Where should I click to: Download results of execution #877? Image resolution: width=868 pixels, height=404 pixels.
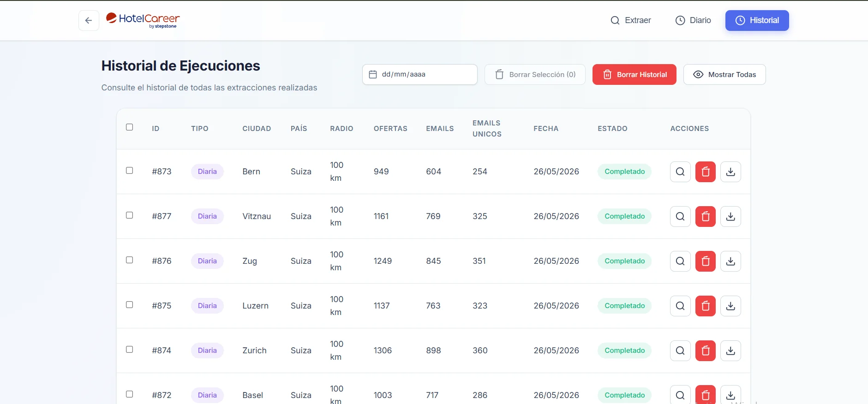[730, 216]
